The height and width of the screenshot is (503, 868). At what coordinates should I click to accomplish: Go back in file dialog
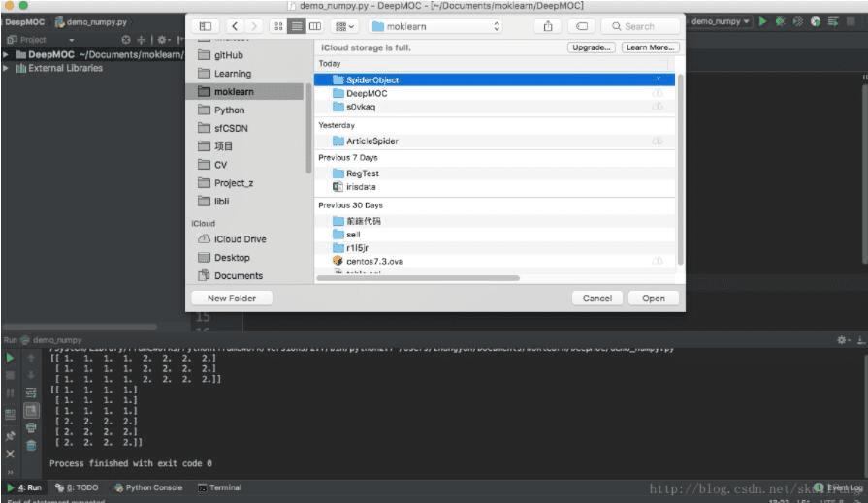(x=235, y=26)
